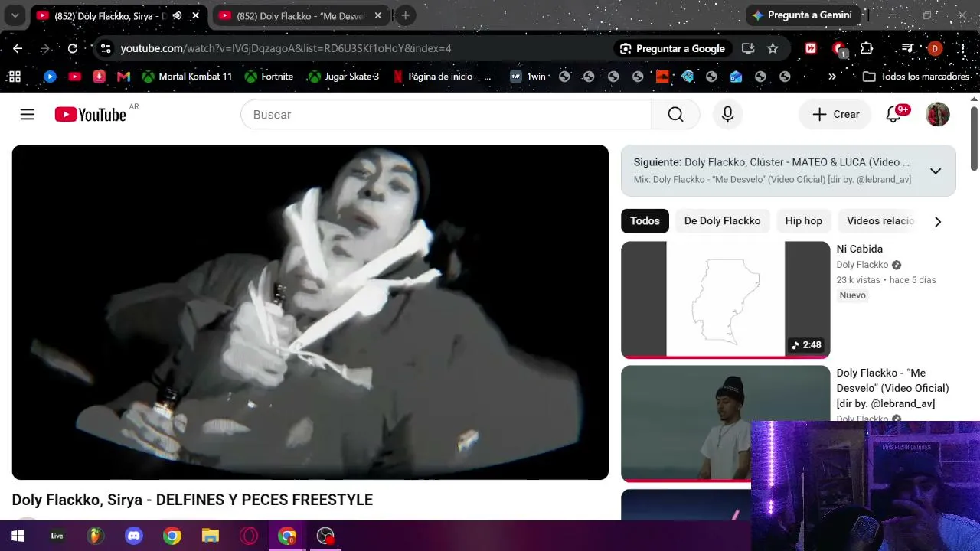This screenshot has width=980, height=551.
Task: Open the Mortal Kombat 11 bookmark
Action: click(x=186, y=77)
